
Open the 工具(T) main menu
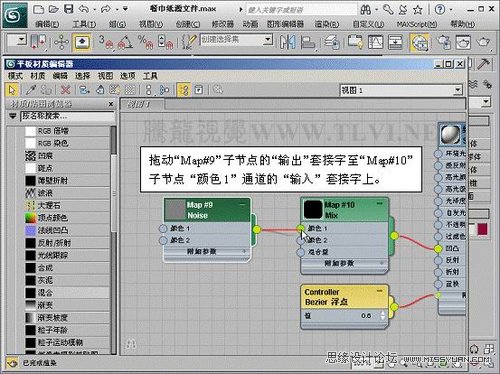click(x=84, y=24)
